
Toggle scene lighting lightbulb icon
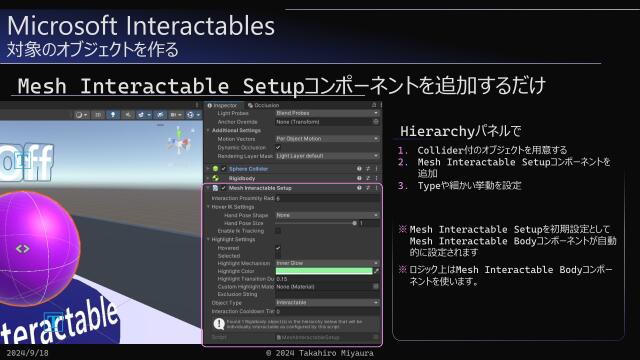point(113,115)
